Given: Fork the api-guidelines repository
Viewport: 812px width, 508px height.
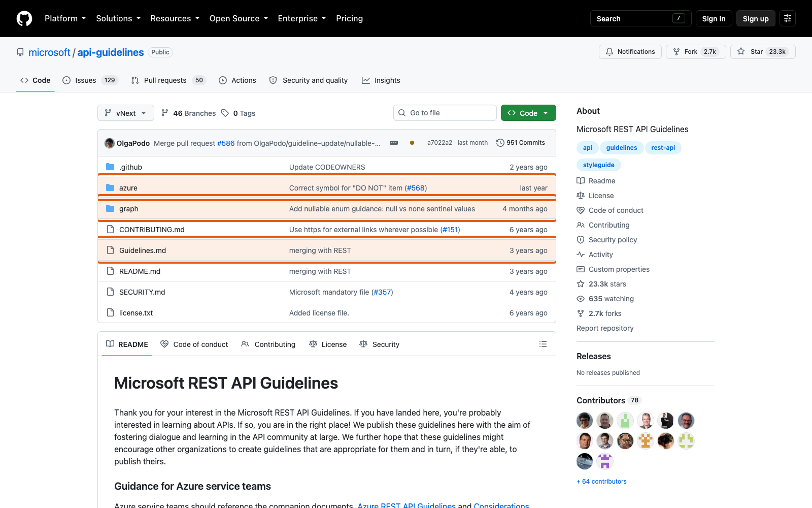Looking at the screenshot, I should coord(696,52).
